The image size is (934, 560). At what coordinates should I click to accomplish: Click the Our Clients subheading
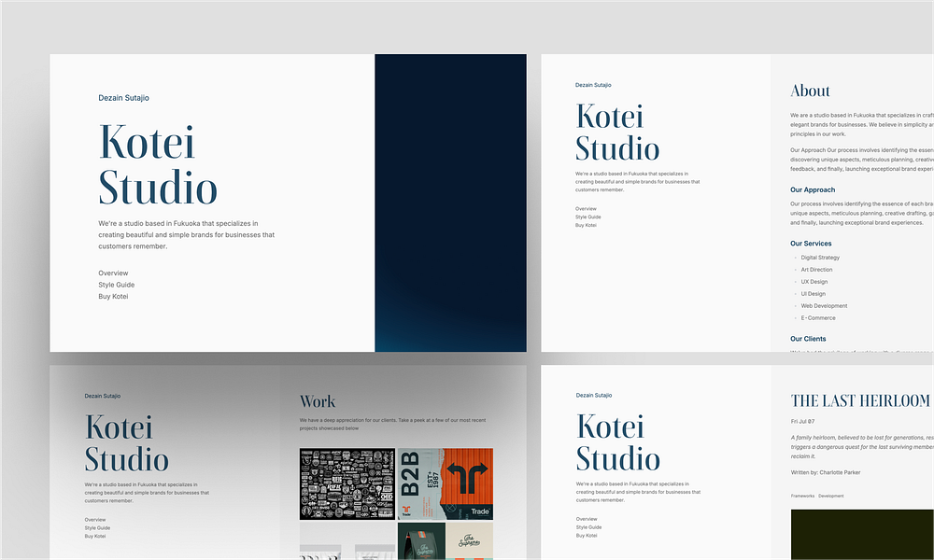click(x=808, y=339)
